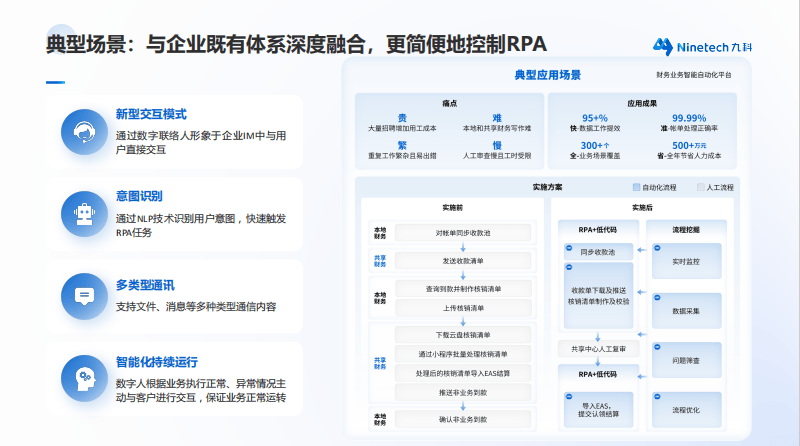Image resolution: width=800 pixels, height=446 pixels.
Task: Click the 流程挖掘 column header
Action: (x=686, y=230)
